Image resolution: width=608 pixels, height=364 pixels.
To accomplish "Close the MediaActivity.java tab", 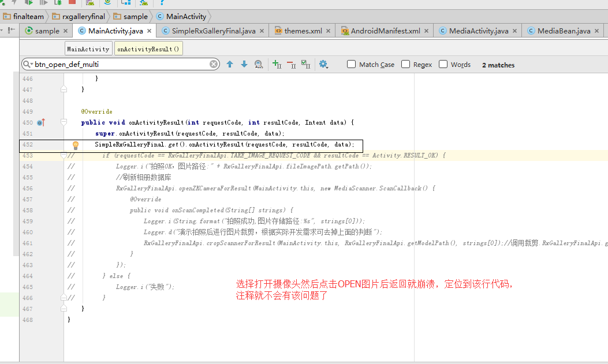I will click(x=514, y=31).
